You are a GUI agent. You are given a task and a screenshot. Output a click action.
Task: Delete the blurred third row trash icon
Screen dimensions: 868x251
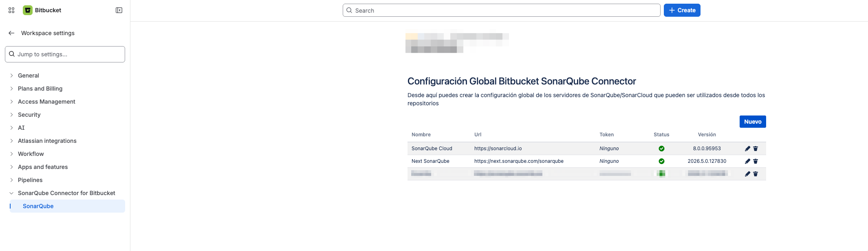coord(756,174)
